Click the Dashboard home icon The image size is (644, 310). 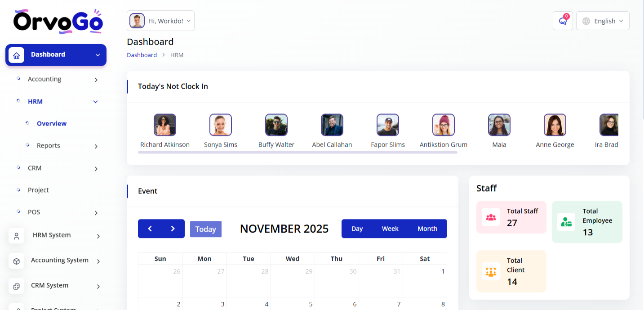pos(17,55)
